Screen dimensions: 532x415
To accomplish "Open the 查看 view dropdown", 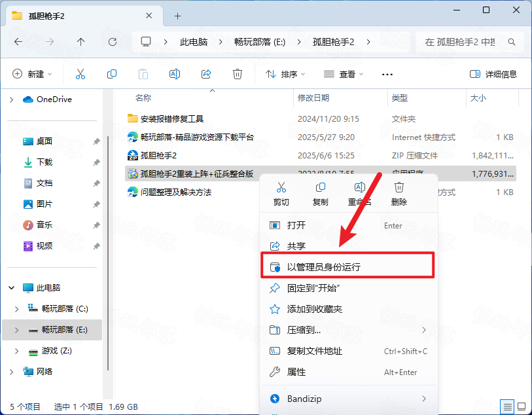I will 343,74.
